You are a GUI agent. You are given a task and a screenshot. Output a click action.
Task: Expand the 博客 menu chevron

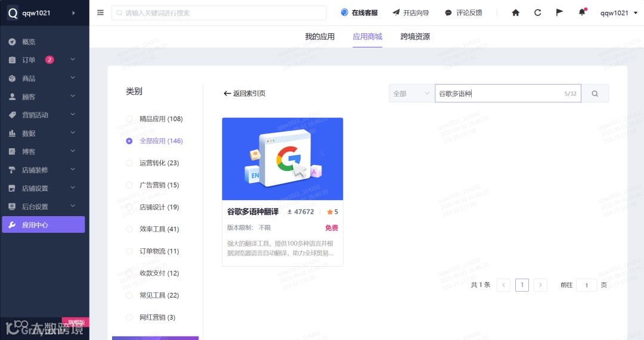(x=73, y=151)
